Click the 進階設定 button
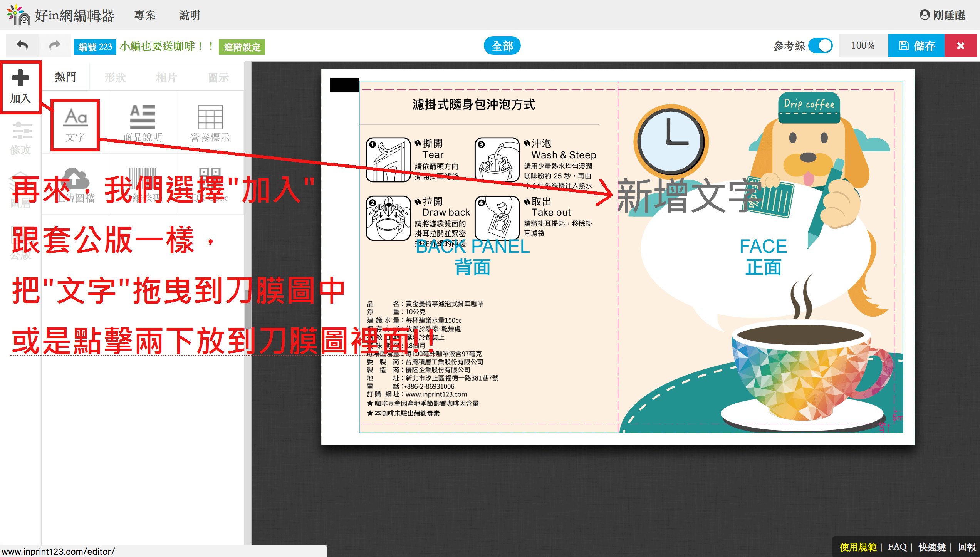 pyautogui.click(x=242, y=47)
